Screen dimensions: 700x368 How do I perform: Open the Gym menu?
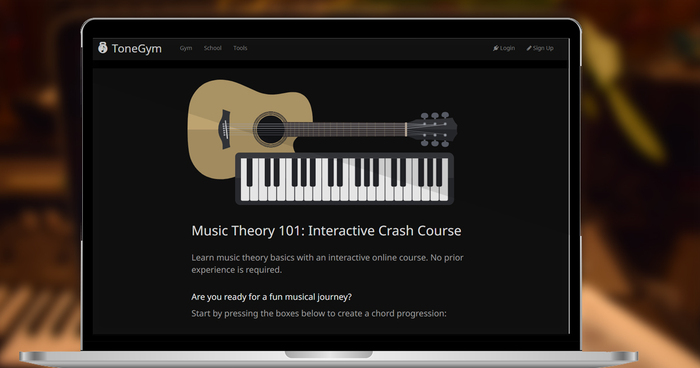click(186, 48)
